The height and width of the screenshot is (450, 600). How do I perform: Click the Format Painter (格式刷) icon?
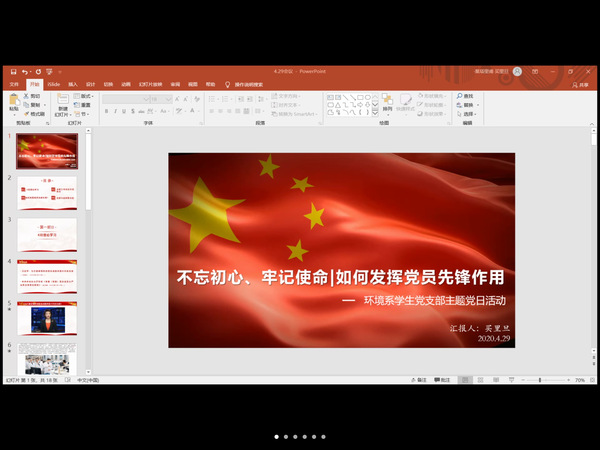pos(34,114)
